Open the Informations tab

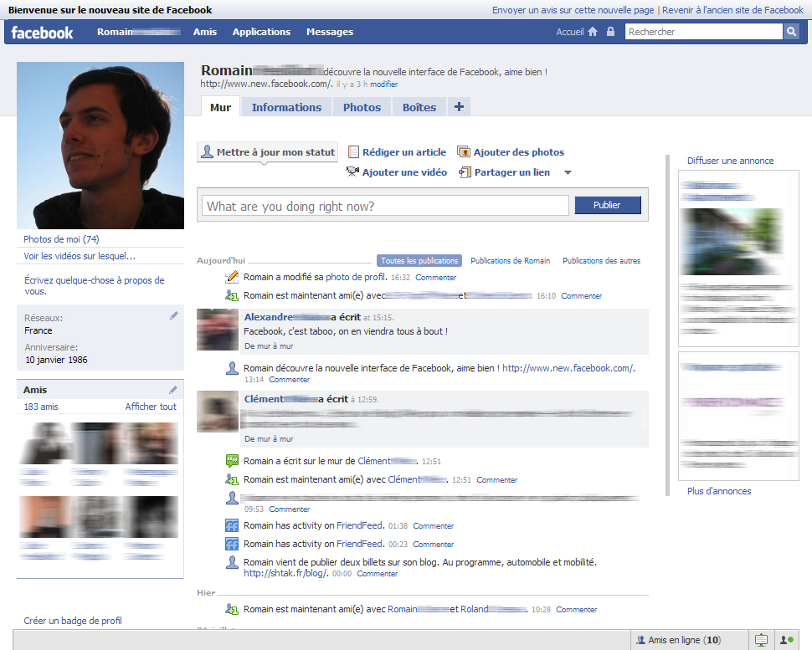(286, 107)
